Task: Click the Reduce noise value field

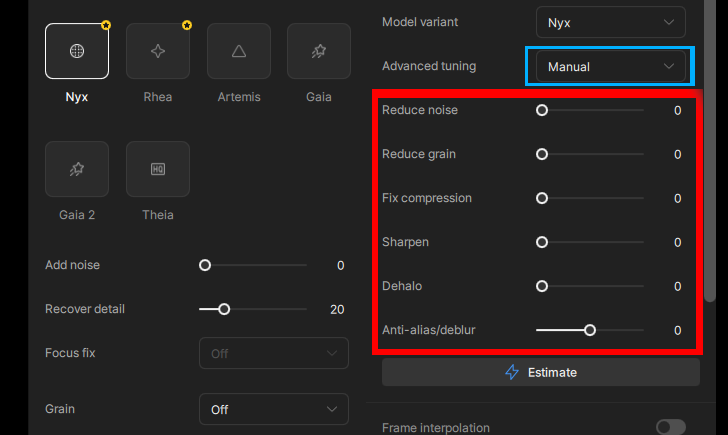Action: click(678, 110)
